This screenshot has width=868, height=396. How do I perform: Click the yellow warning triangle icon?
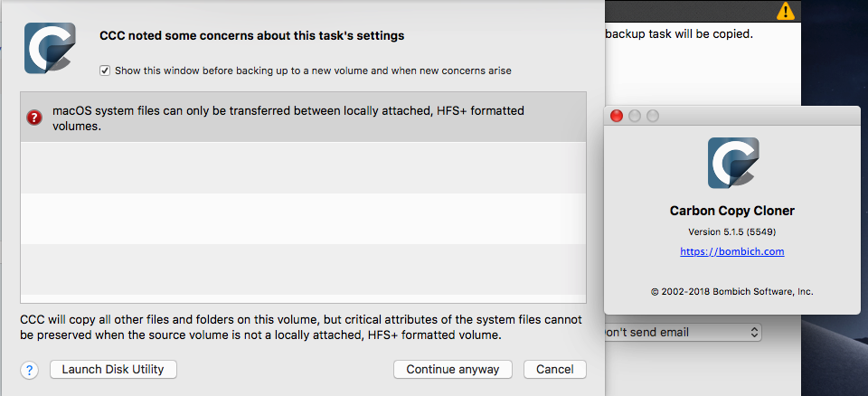click(786, 11)
